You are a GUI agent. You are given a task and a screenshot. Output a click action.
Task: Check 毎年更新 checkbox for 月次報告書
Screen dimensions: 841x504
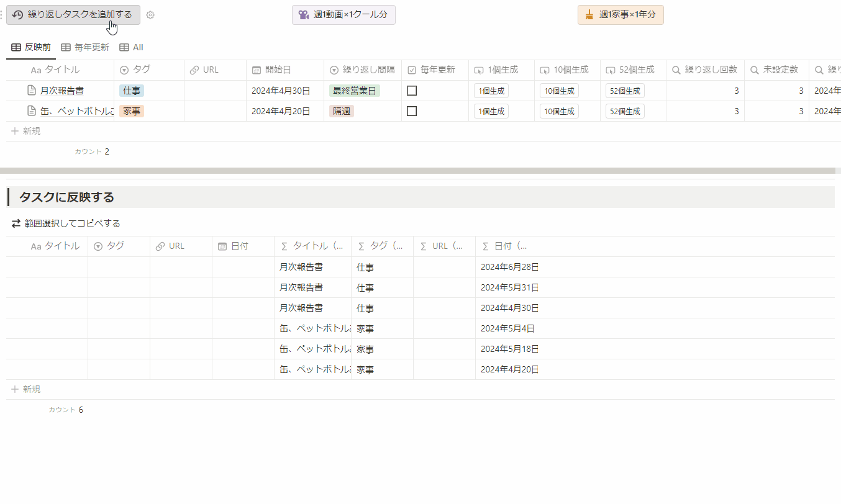pyautogui.click(x=411, y=91)
